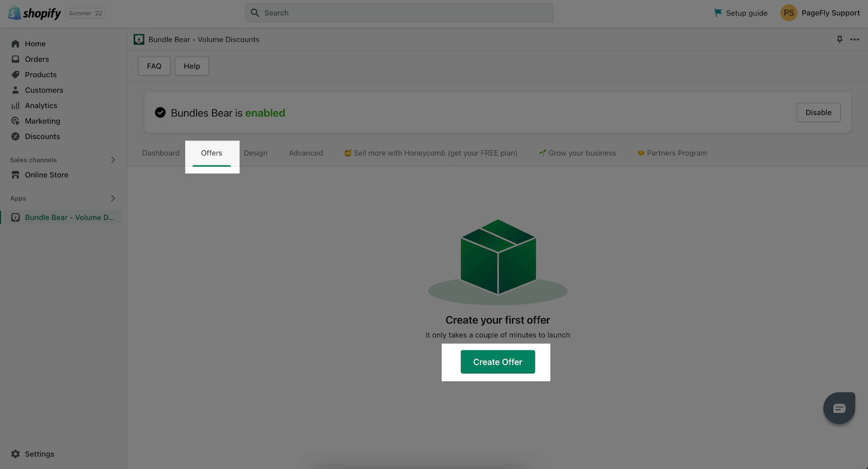Open Orders in sidebar
This screenshot has height=469, width=868.
[37, 59]
